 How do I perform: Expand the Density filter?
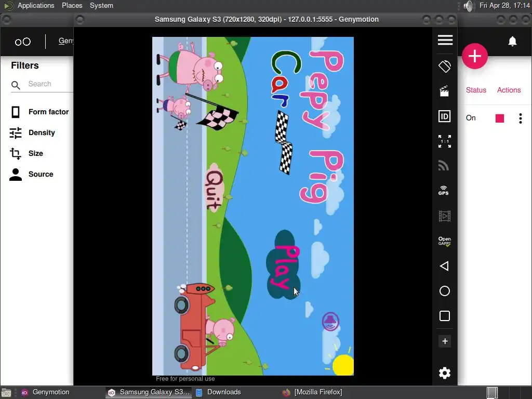33,132
